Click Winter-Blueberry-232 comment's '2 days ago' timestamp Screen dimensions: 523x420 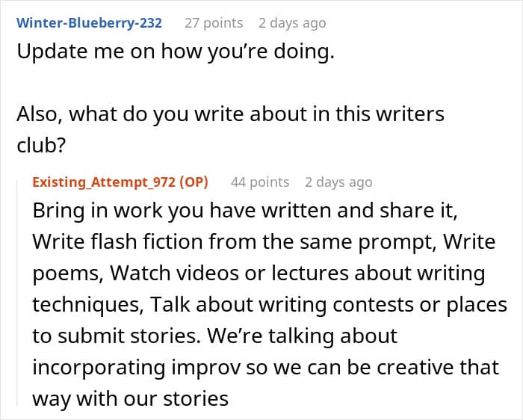[292, 22]
